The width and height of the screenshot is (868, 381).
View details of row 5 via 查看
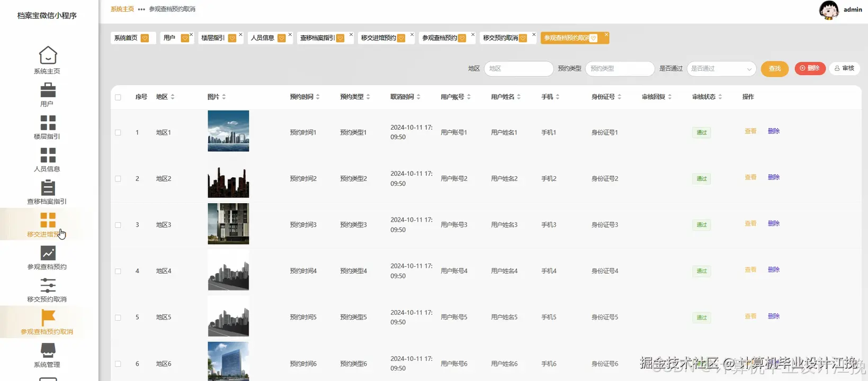click(x=750, y=316)
